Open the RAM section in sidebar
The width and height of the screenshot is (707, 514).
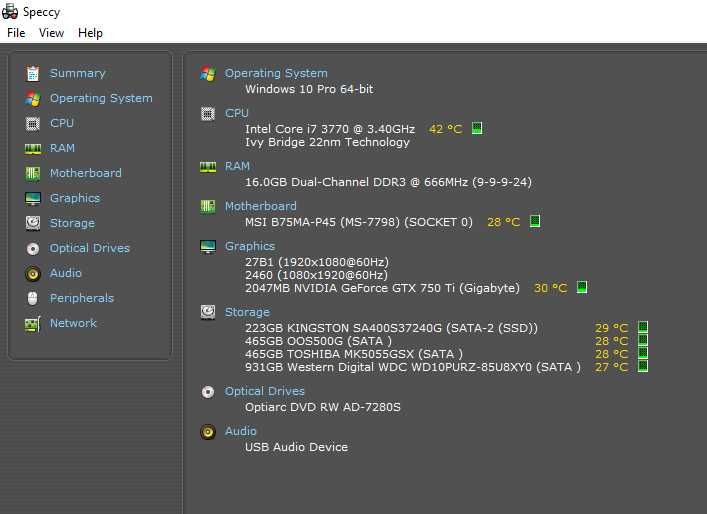click(x=62, y=148)
